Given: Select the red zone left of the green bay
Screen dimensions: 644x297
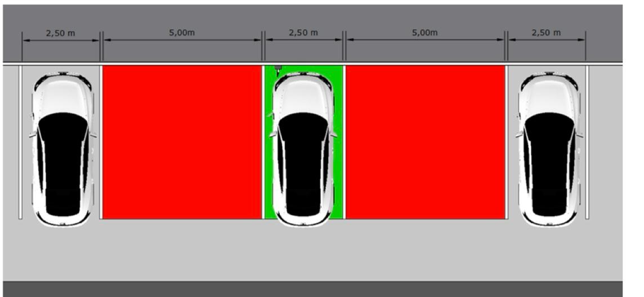Looking at the screenshot, I should pyautogui.click(x=182, y=142).
